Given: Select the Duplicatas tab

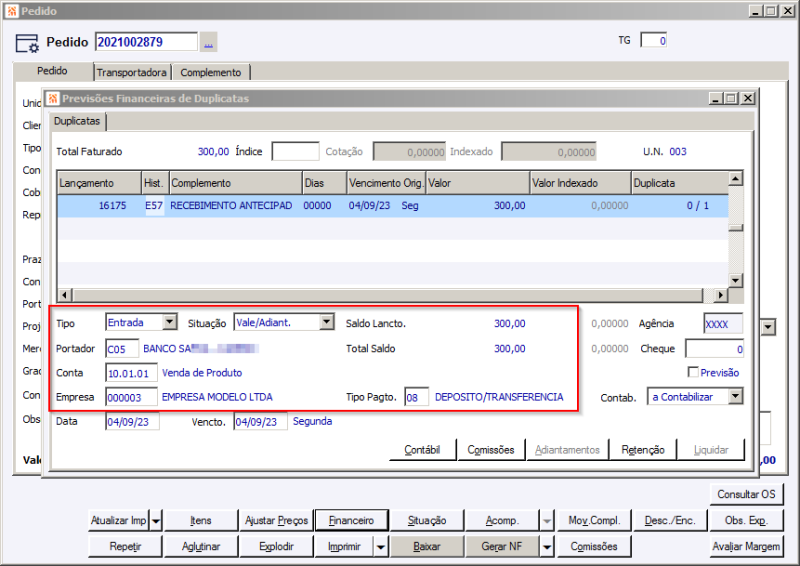Looking at the screenshot, I should [x=77, y=120].
